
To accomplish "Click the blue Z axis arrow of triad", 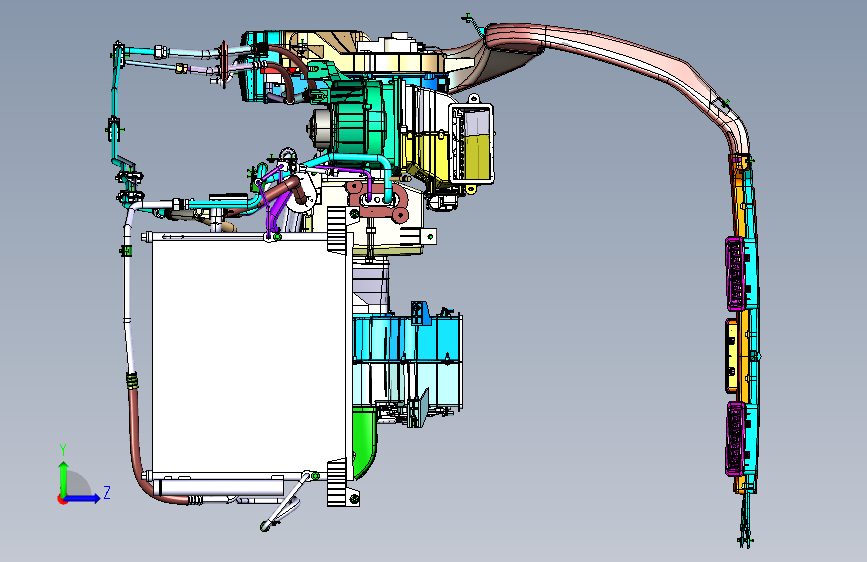I will point(82,498).
